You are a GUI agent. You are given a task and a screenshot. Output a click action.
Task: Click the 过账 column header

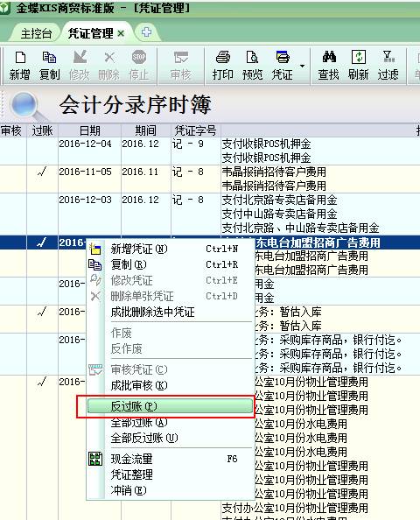42,130
